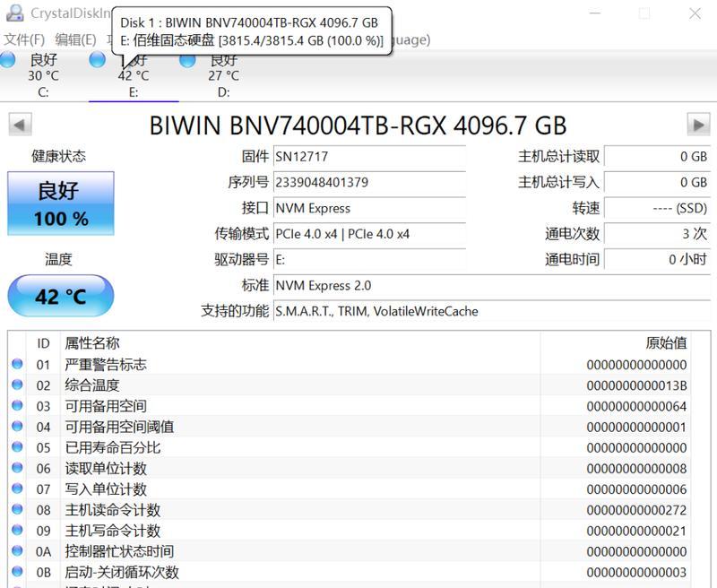This screenshot has height=588, width=717.
Task: Select the 写入单位计数 attribute row
Action: tap(350, 489)
